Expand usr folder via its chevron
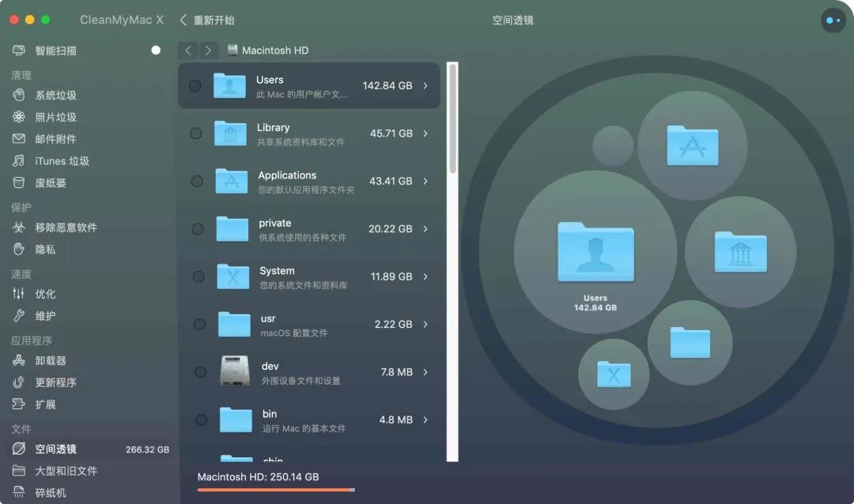 [425, 325]
